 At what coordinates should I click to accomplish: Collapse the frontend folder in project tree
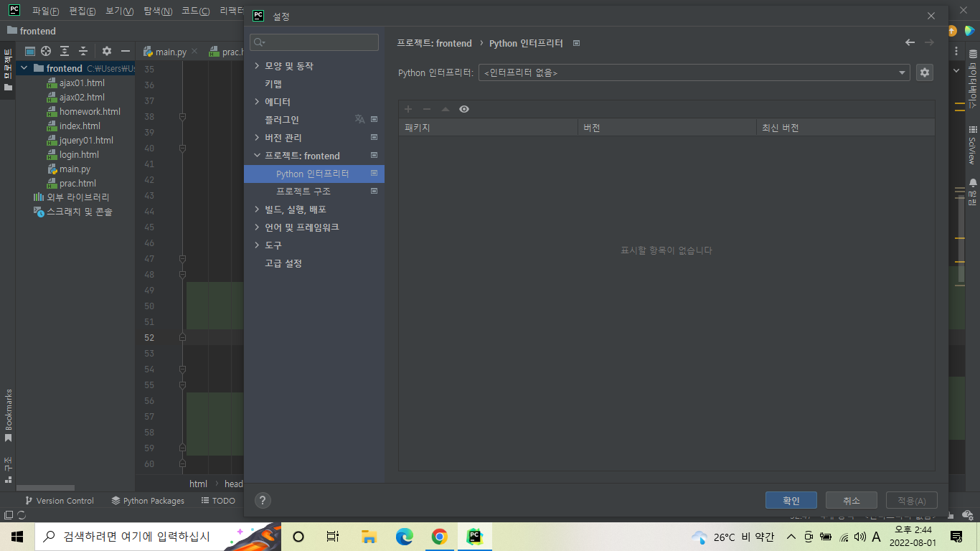24,68
